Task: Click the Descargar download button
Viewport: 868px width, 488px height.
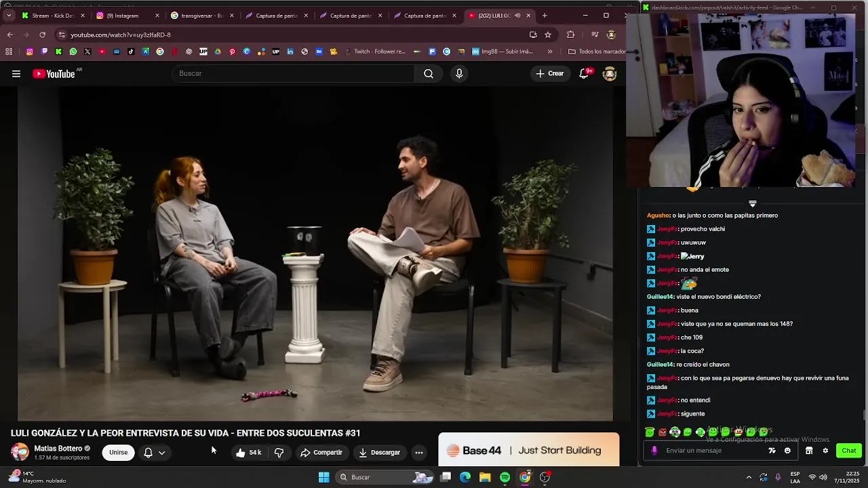Action: [380, 453]
